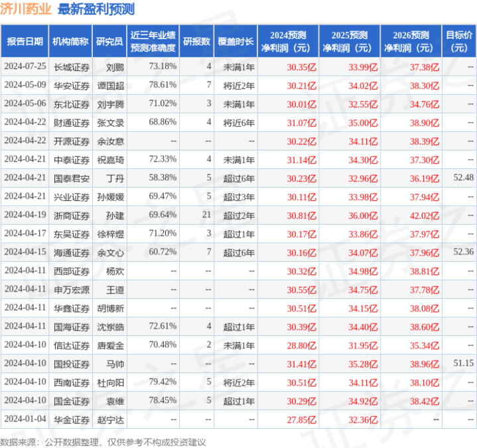Click coverage duration 超过3年

click(239, 197)
